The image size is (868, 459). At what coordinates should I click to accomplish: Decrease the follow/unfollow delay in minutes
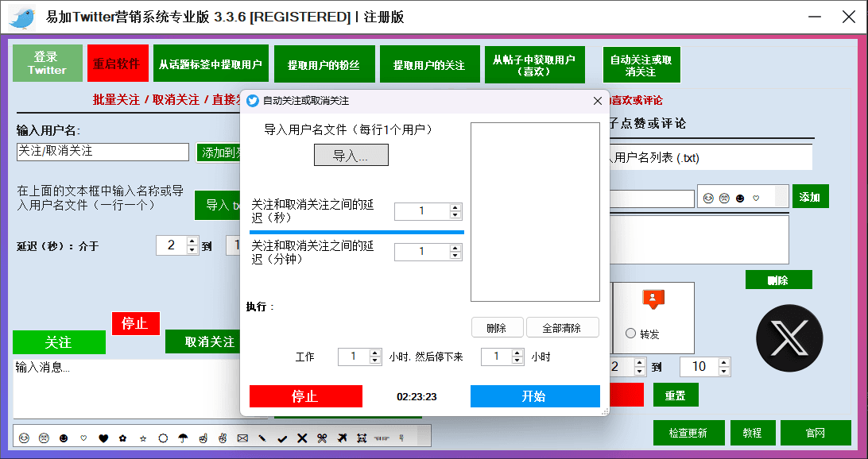tap(455, 256)
